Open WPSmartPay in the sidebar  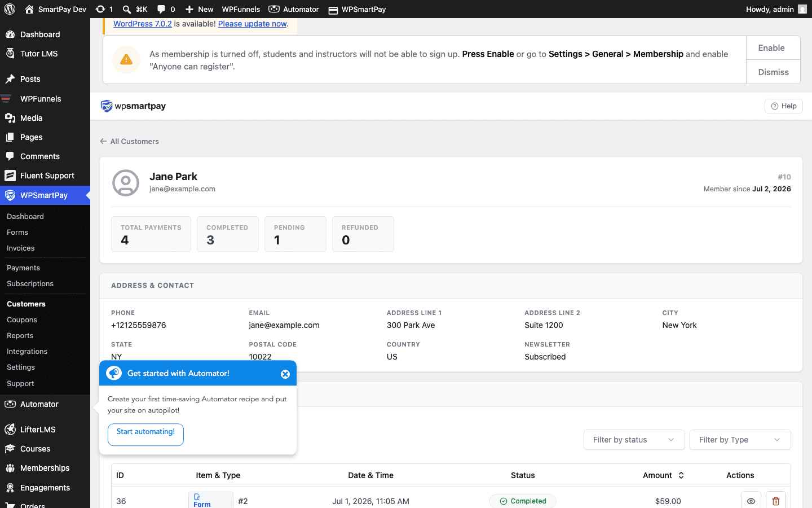[45, 195]
